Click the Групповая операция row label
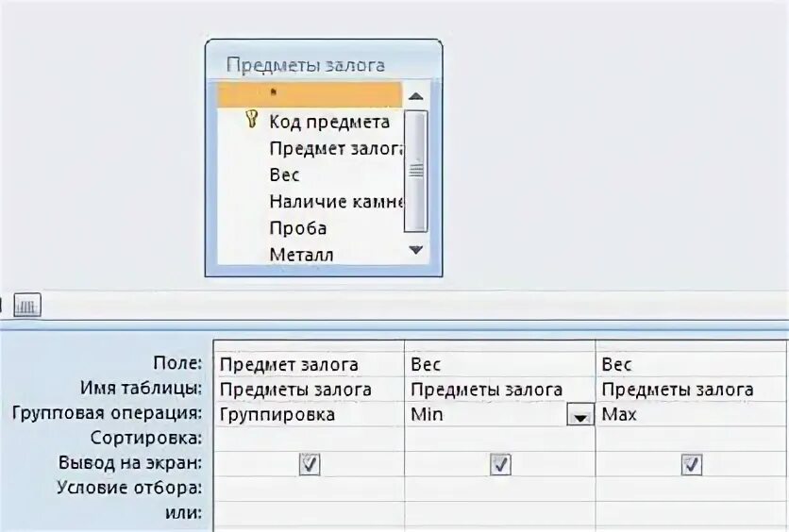 [107, 413]
